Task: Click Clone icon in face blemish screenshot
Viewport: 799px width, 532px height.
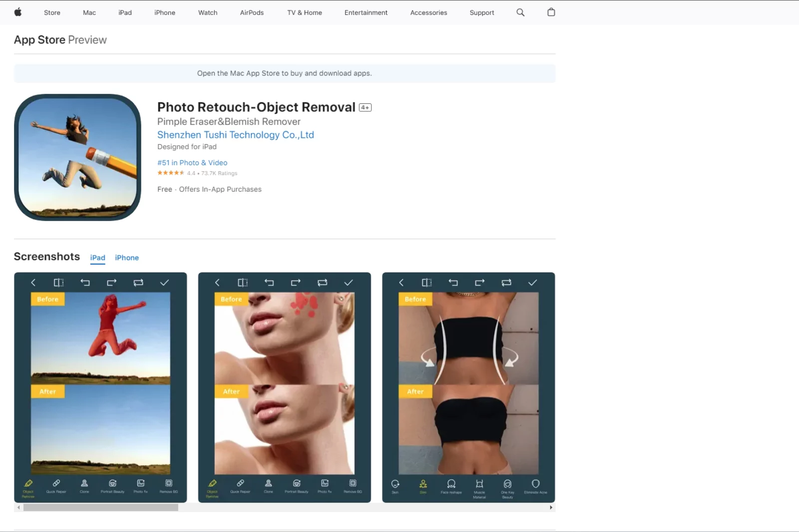Action: [269, 483]
